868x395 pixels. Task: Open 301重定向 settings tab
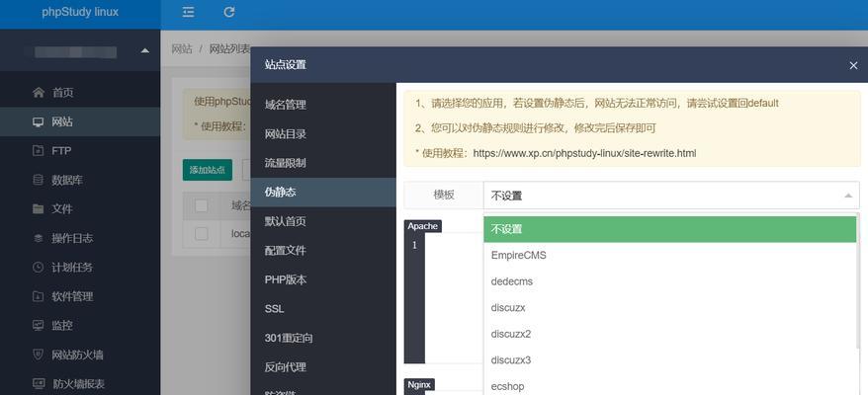(323, 338)
